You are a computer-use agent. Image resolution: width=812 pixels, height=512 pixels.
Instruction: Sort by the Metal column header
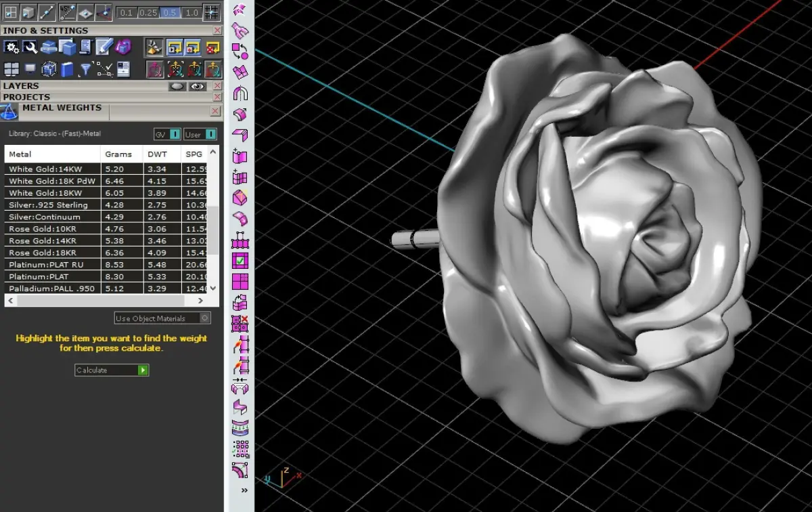click(x=53, y=154)
